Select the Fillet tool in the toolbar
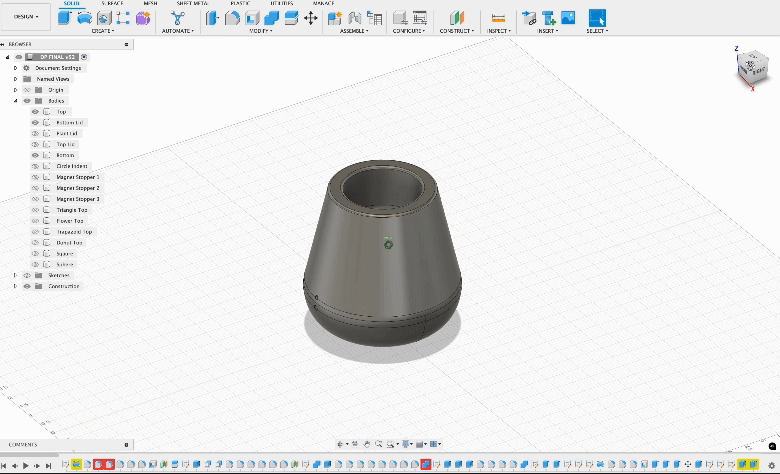Image resolution: width=780 pixels, height=474 pixels. pos(232,18)
